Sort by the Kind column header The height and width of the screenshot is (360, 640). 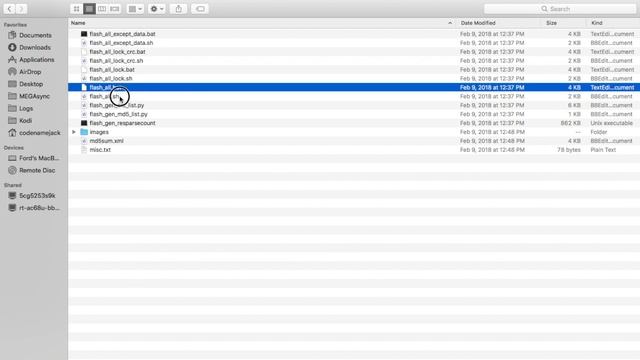click(597, 23)
